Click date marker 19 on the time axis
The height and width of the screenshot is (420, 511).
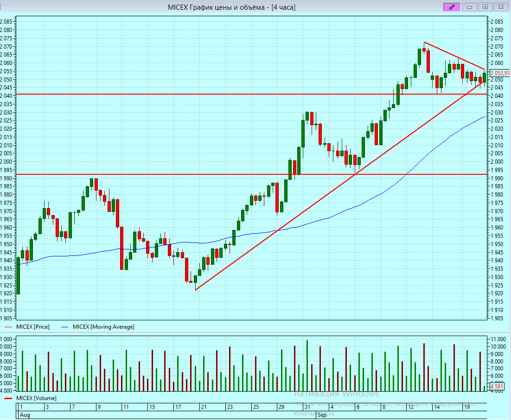tap(466, 407)
